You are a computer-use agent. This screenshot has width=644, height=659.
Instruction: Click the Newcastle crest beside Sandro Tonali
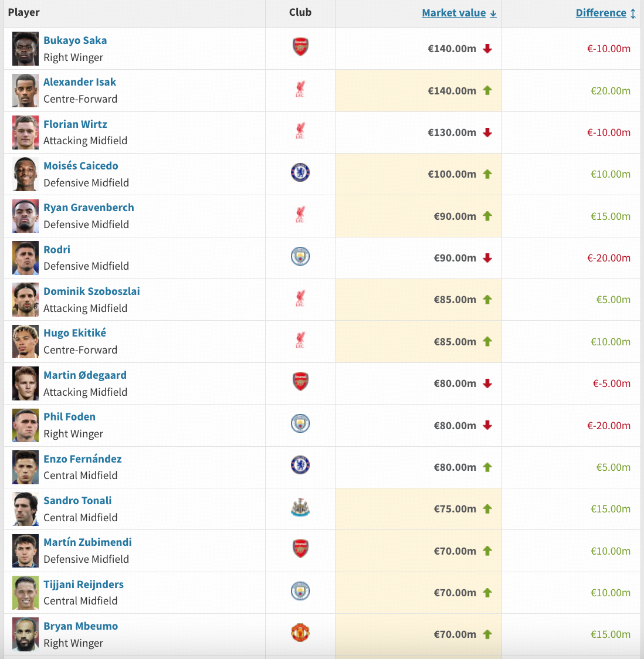(300, 507)
